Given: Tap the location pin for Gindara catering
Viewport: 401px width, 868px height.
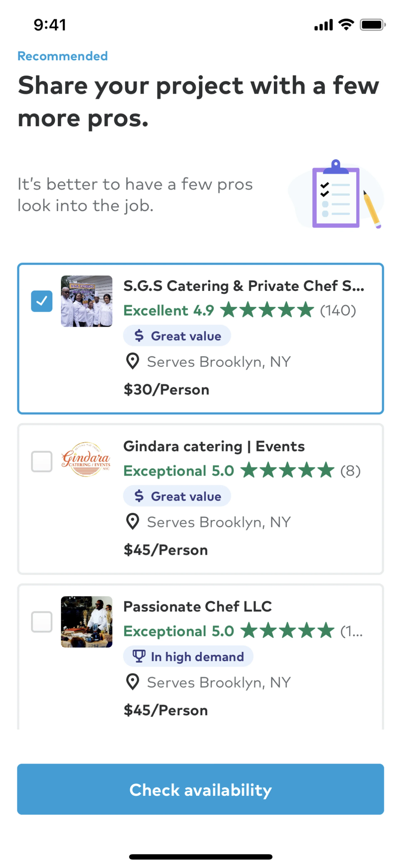Looking at the screenshot, I should tap(133, 522).
